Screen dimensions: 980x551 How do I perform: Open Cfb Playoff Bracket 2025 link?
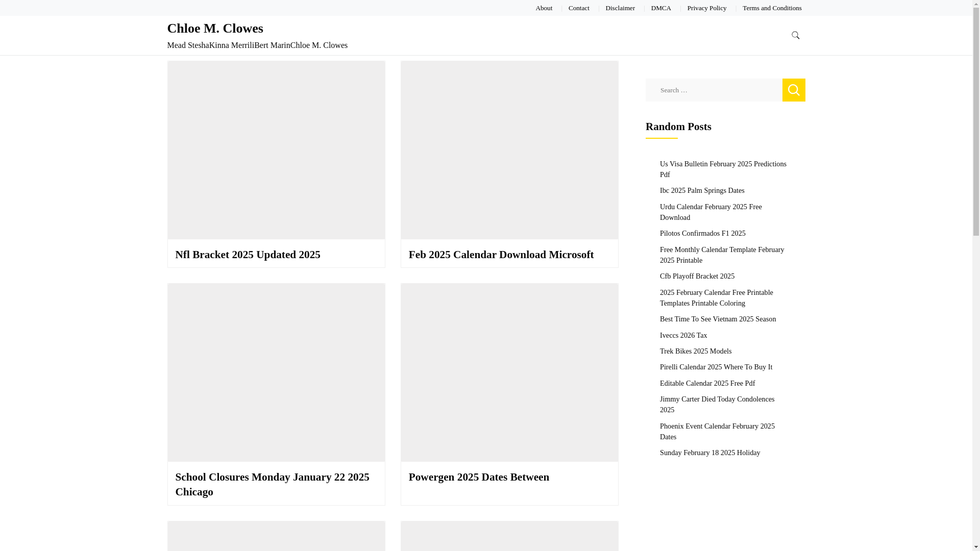[697, 276]
